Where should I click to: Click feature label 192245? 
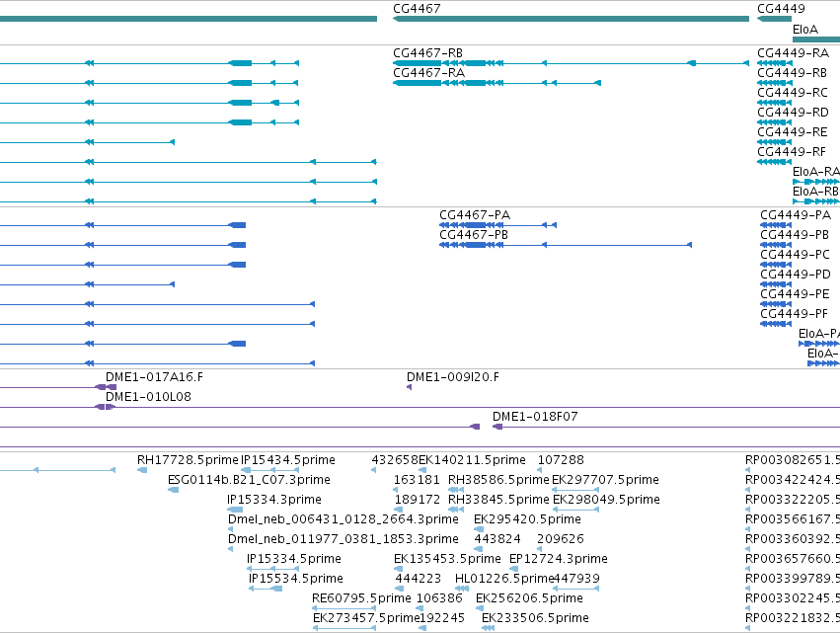(441, 618)
